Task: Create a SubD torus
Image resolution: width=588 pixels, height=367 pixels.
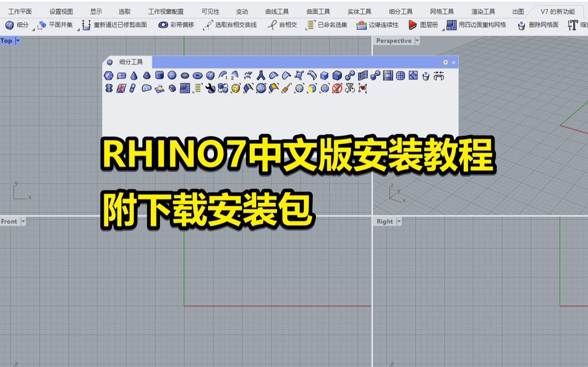Action: [198, 76]
